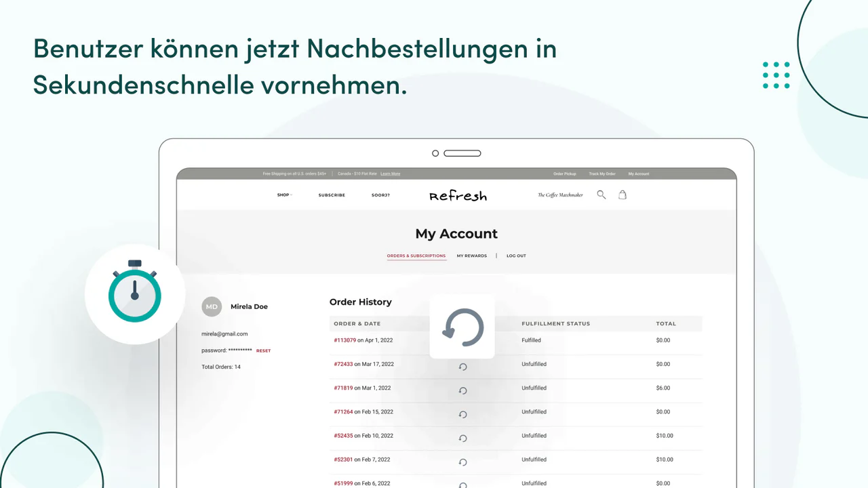This screenshot has width=868, height=488.
Task: Click the MD avatar circle
Action: click(x=212, y=306)
